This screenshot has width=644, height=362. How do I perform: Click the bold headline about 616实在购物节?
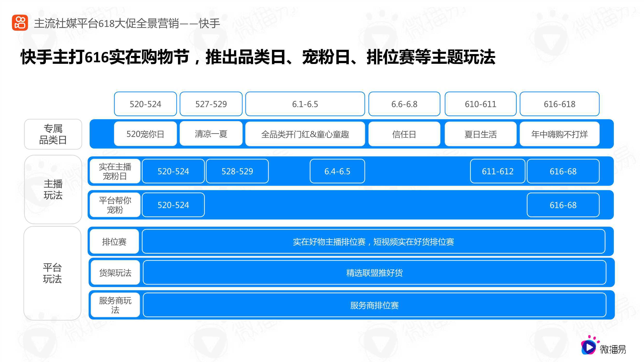tap(258, 57)
